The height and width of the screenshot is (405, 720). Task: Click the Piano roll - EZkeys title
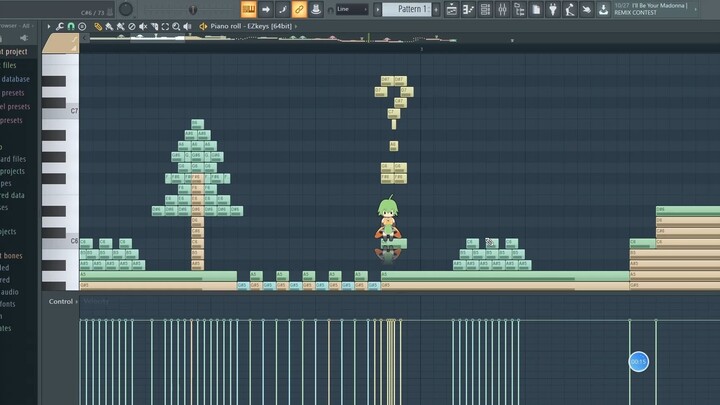coord(251,27)
